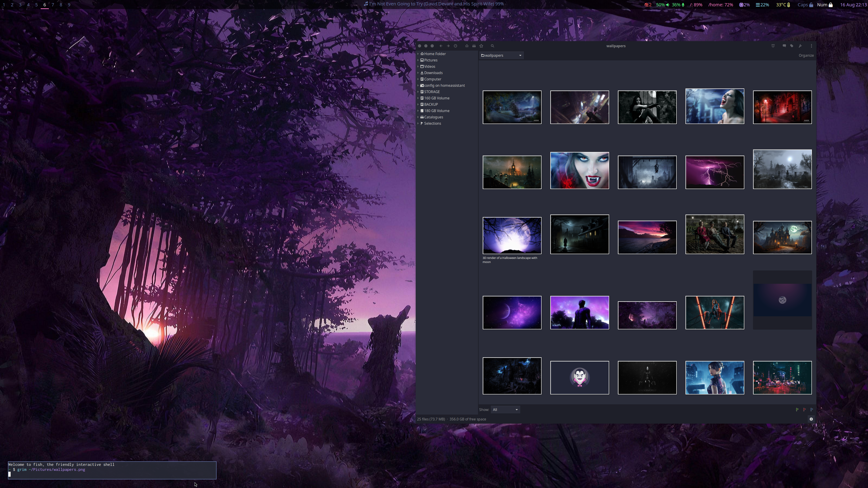Screen dimensions: 868x488
Task: Open the Show filter dropdown
Action: tap(505, 410)
